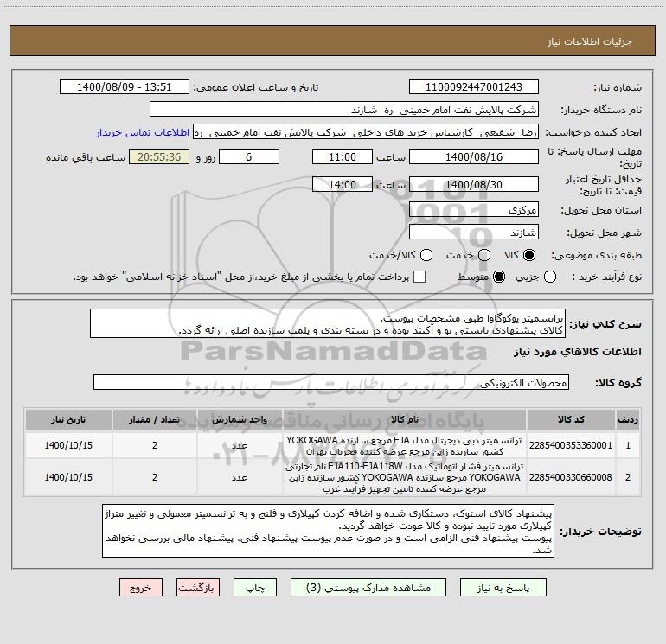
Task: Open مشاهده مدارک پیوستی (3) button
Action: [x=368, y=588]
